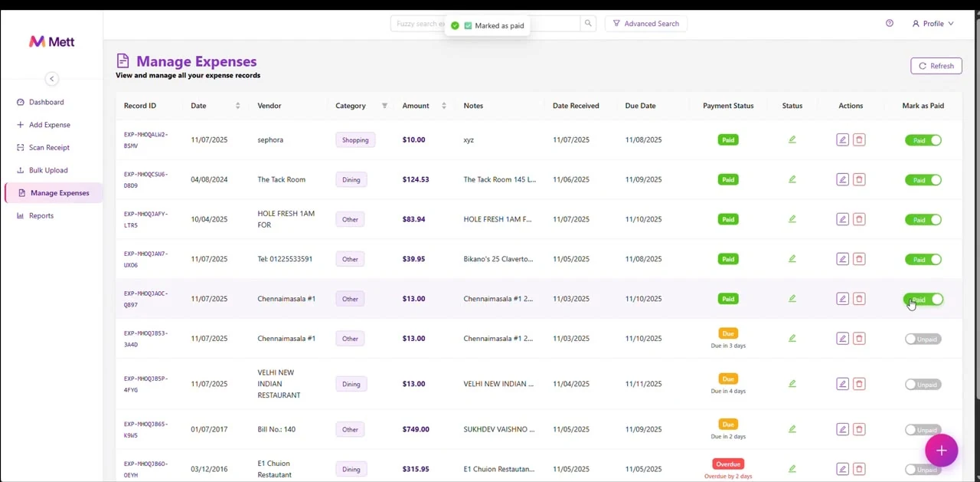The width and height of the screenshot is (980, 482).
Task: Click vendor Tel: 01225533591
Action: (x=285, y=259)
